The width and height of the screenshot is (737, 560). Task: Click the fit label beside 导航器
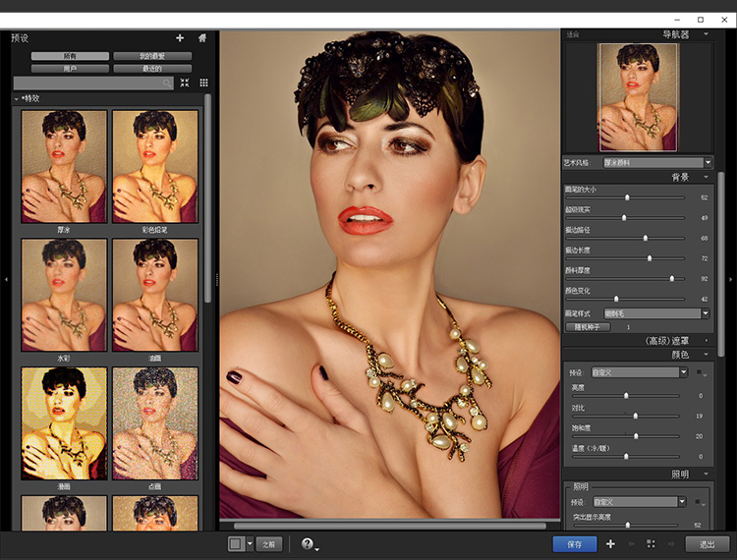point(573,34)
